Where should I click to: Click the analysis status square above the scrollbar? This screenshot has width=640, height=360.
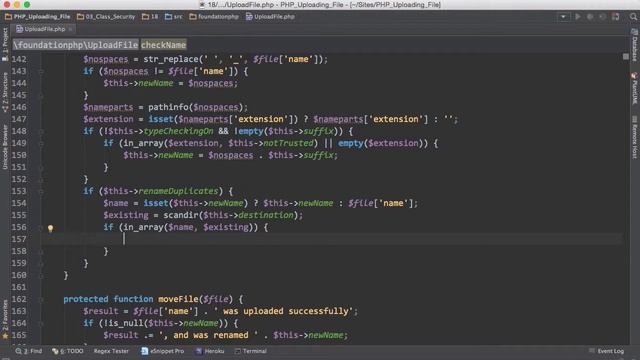coord(626,57)
